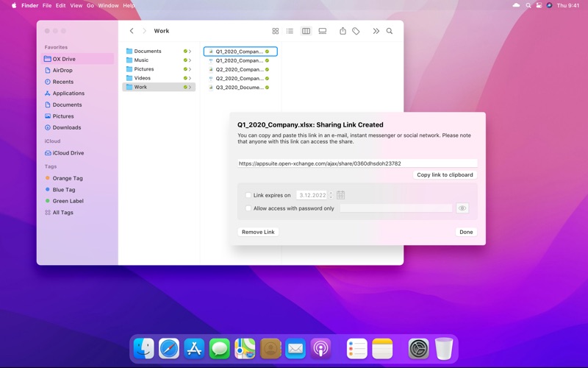Open the View menu in menu bar

(76, 5)
